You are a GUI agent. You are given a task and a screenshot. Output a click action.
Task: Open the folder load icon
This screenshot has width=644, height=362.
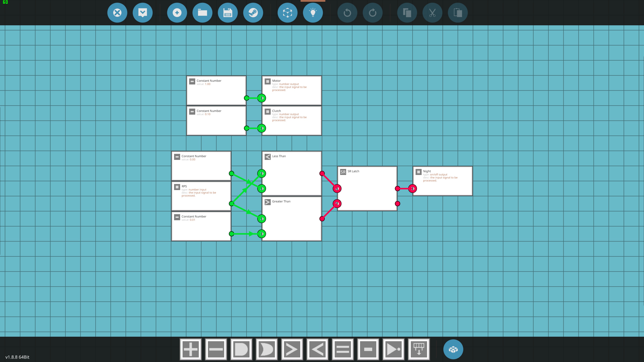pyautogui.click(x=202, y=13)
